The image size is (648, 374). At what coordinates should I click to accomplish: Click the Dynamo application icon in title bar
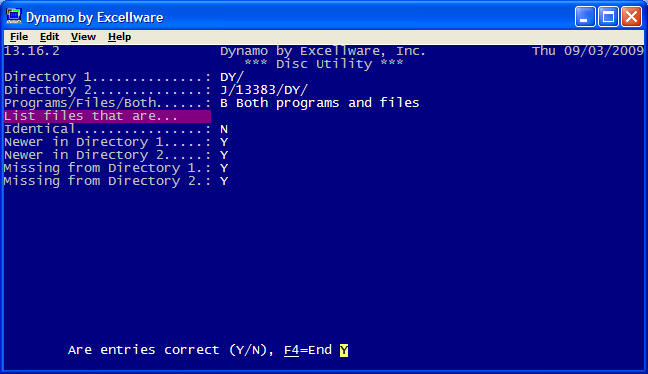pos(14,17)
